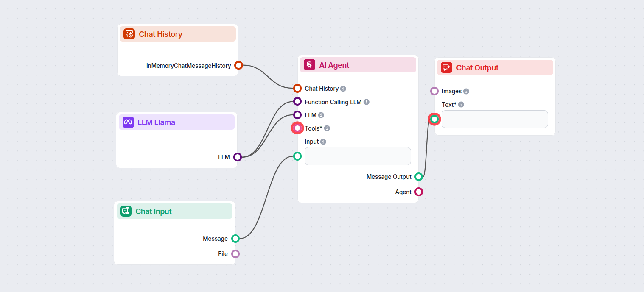Click the info icon beside Text* label
Image resolution: width=644 pixels, height=292 pixels.
pos(461,105)
